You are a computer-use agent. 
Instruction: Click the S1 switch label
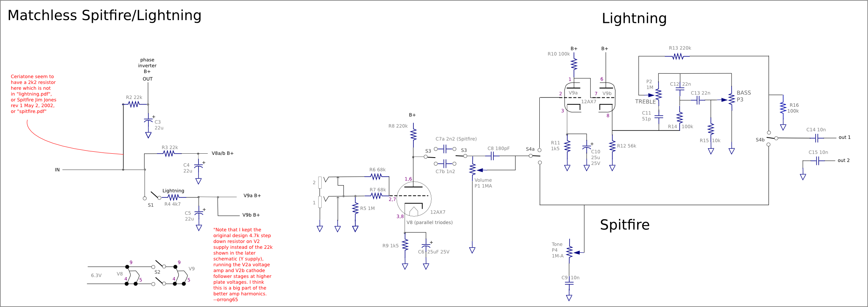pos(151,205)
